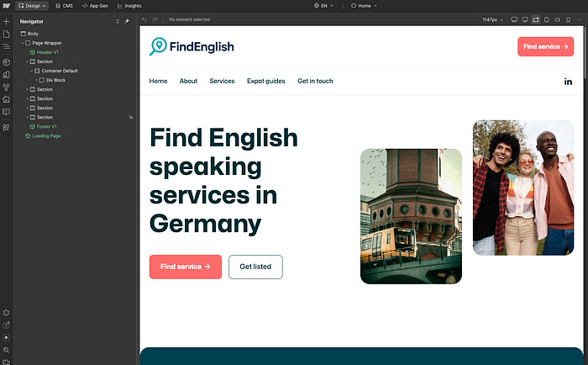This screenshot has height=365, width=588.
Task: Click the FindEnglish logo
Action: pyautogui.click(x=192, y=46)
